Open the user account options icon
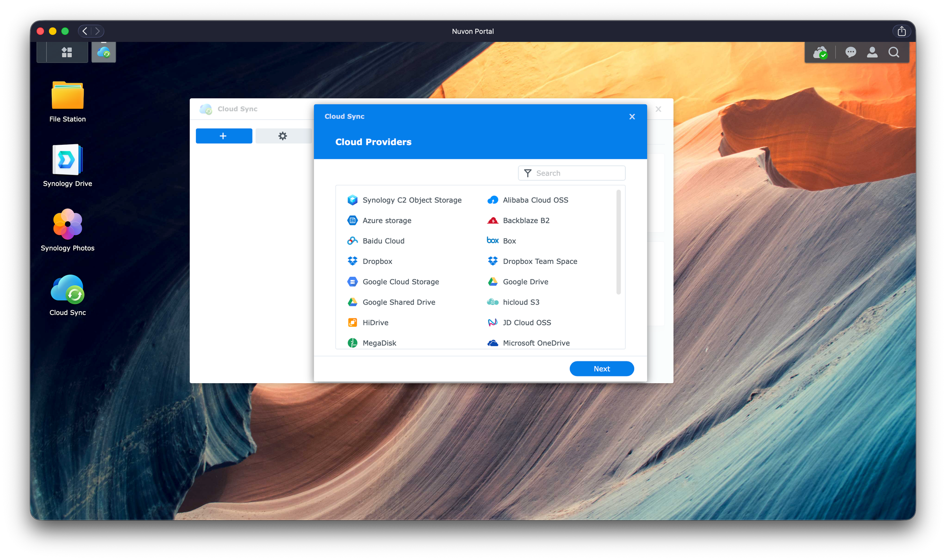Screen dimensions: 946x560 [872, 52]
